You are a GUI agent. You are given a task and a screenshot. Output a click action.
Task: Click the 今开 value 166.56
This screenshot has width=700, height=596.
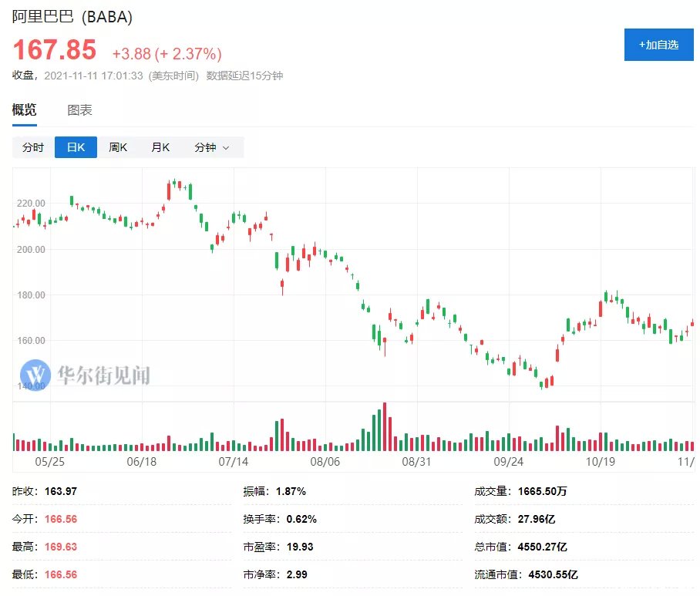[61, 519]
